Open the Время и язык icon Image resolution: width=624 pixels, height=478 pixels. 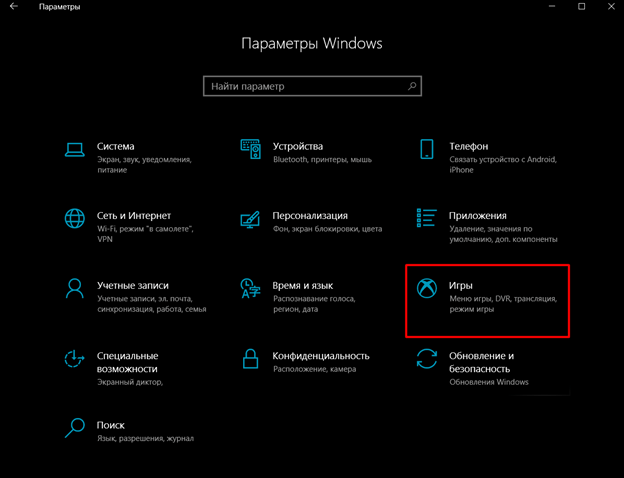(x=250, y=288)
